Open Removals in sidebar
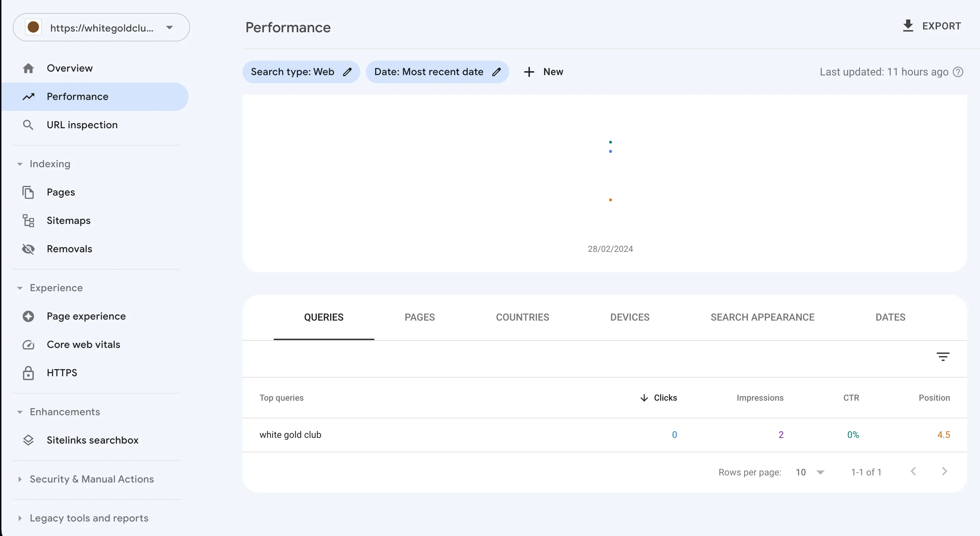The width and height of the screenshot is (980, 536). coord(95,249)
